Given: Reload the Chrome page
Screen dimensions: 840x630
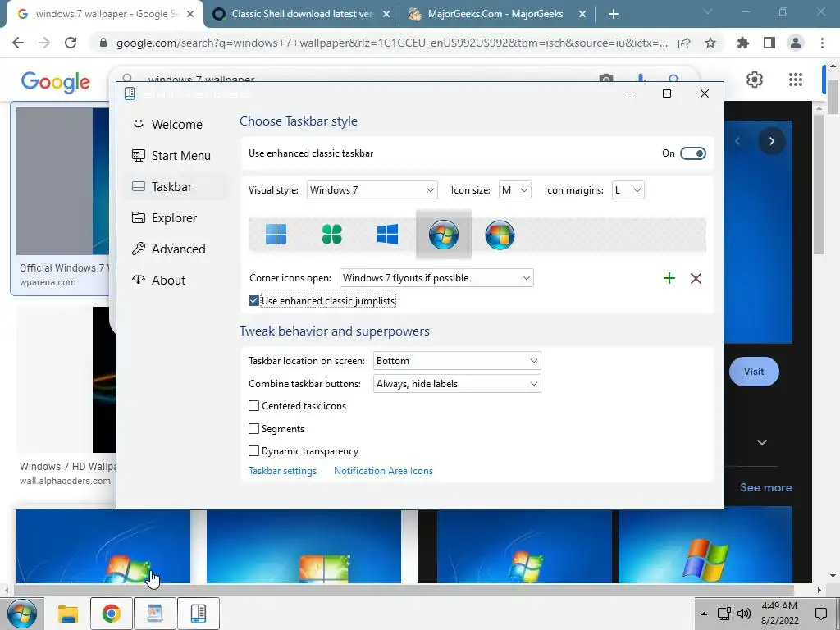Looking at the screenshot, I should pyautogui.click(x=71, y=43).
